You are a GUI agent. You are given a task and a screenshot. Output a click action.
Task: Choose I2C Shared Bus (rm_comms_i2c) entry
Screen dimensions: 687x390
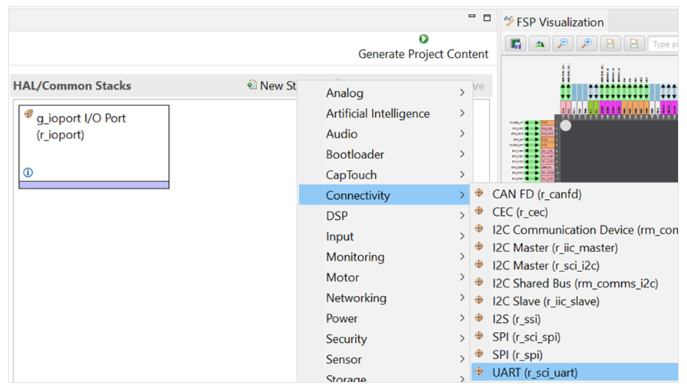tap(574, 283)
